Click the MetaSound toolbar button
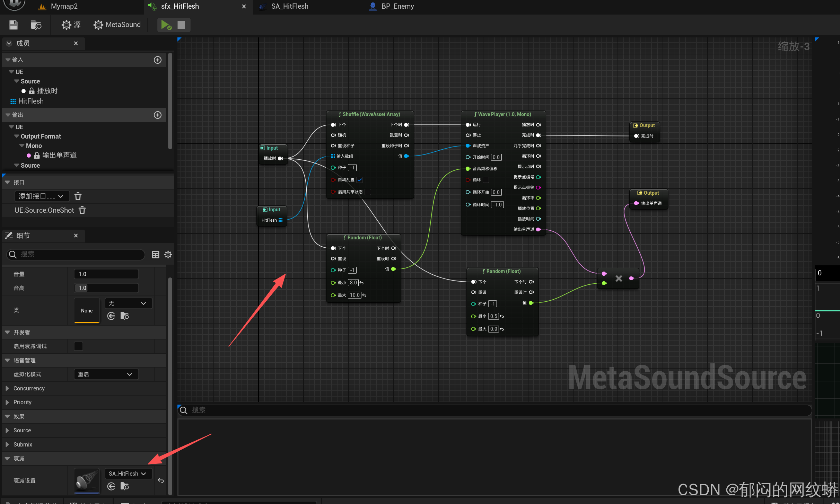The height and width of the screenshot is (504, 840). coord(117,25)
